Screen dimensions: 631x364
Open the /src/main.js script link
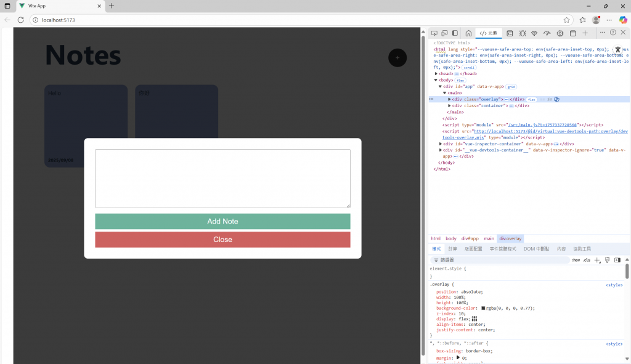point(542,125)
